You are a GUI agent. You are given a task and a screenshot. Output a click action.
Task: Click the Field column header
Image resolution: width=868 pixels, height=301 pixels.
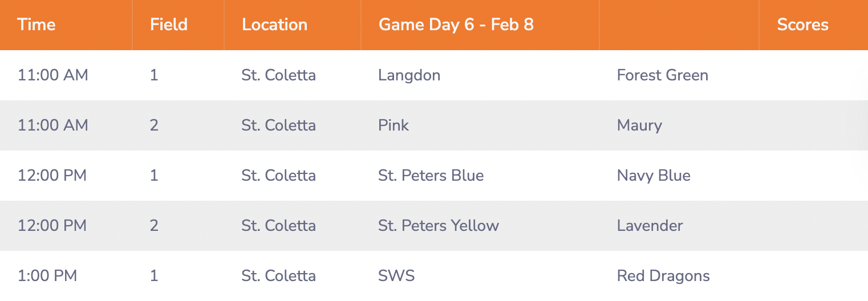169,25
